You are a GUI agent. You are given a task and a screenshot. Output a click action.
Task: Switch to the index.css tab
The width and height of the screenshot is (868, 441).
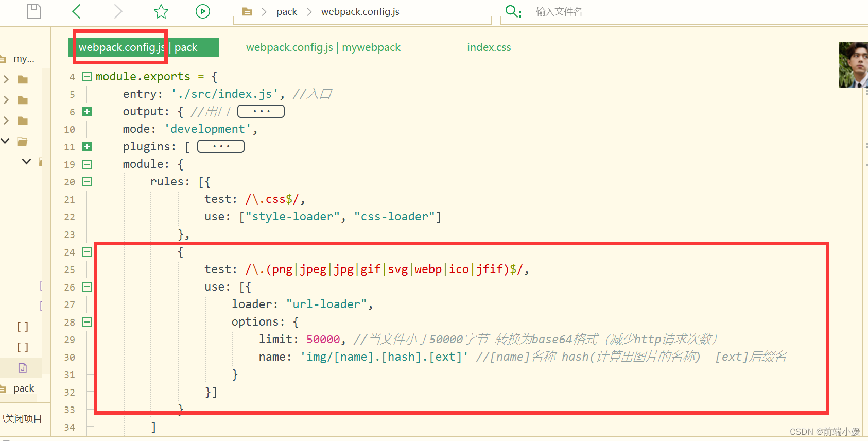point(489,47)
